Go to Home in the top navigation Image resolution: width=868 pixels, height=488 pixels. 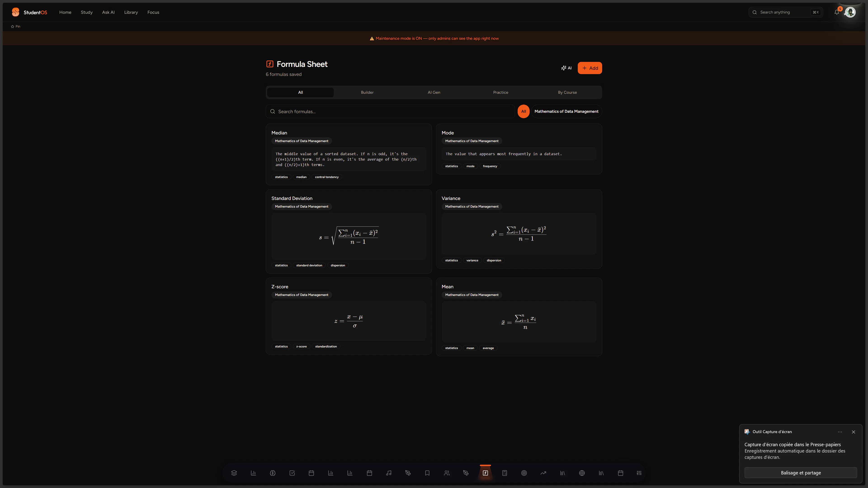click(65, 12)
